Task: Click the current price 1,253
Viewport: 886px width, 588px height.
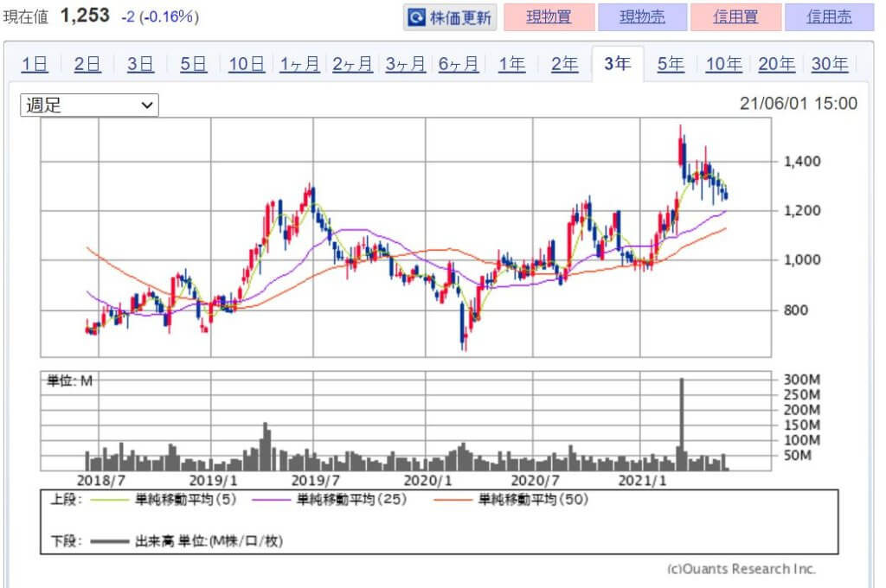Action: coord(85,16)
